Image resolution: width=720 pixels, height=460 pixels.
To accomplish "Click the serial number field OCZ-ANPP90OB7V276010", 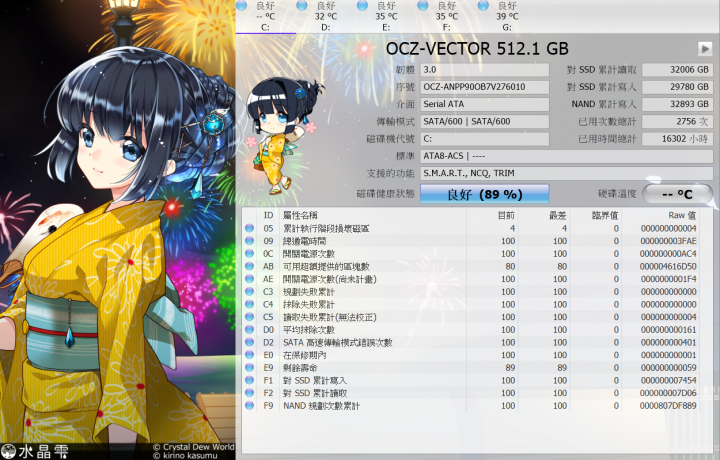I will [485, 87].
